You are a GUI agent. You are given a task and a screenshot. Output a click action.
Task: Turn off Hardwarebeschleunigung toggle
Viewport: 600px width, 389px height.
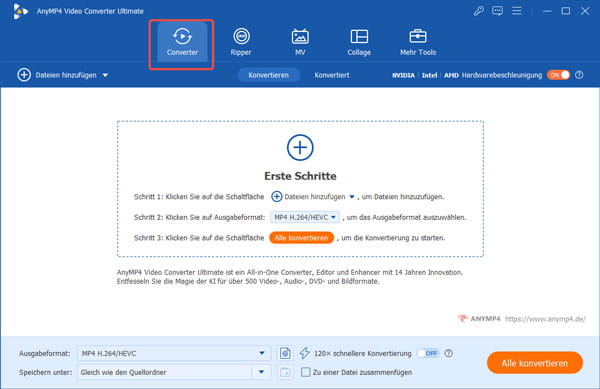pos(558,75)
